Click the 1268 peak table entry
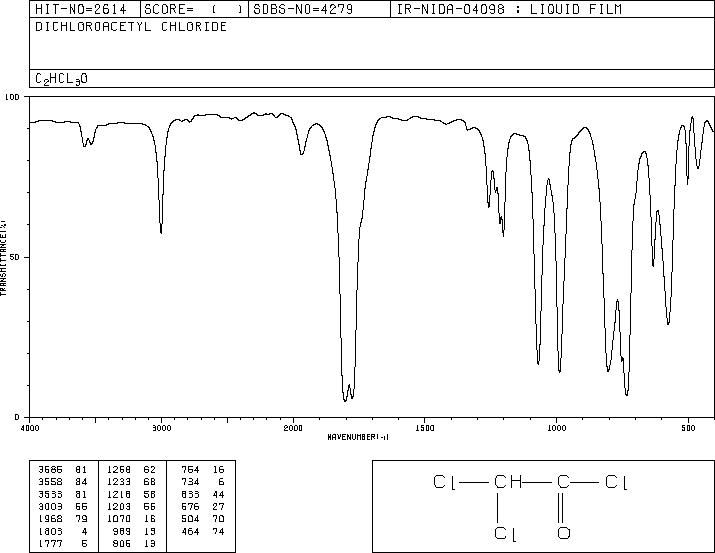The width and height of the screenshot is (715, 553). pyautogui.click(x=131, y=470)
